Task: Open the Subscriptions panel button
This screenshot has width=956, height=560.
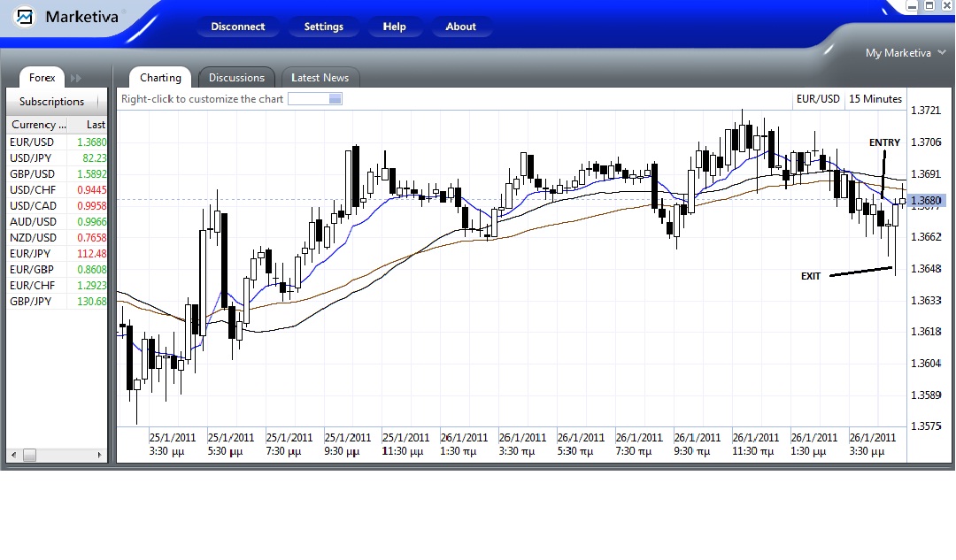Action: [x=52, y=101]
